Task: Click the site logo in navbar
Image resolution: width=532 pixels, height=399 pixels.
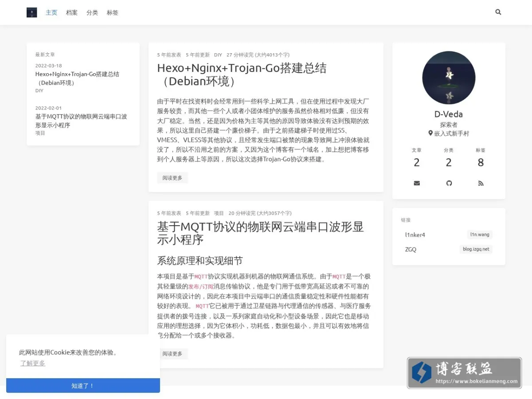Action: click(32, 12)
